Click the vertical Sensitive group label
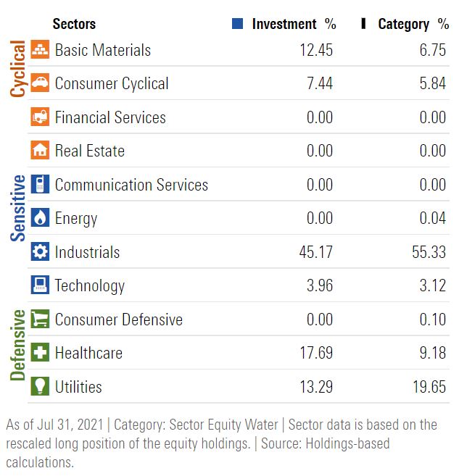459x476 pixels. click(17, 208)
